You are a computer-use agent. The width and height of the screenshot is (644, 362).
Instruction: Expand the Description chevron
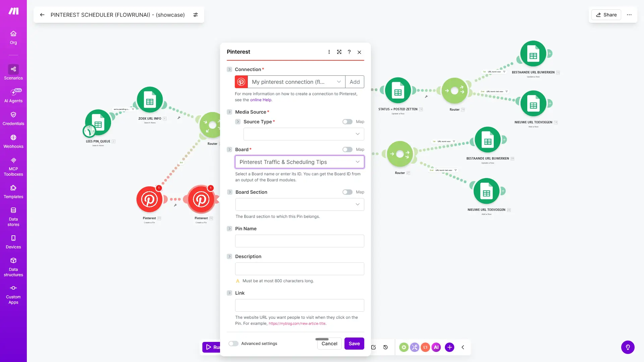pos(229,256)
